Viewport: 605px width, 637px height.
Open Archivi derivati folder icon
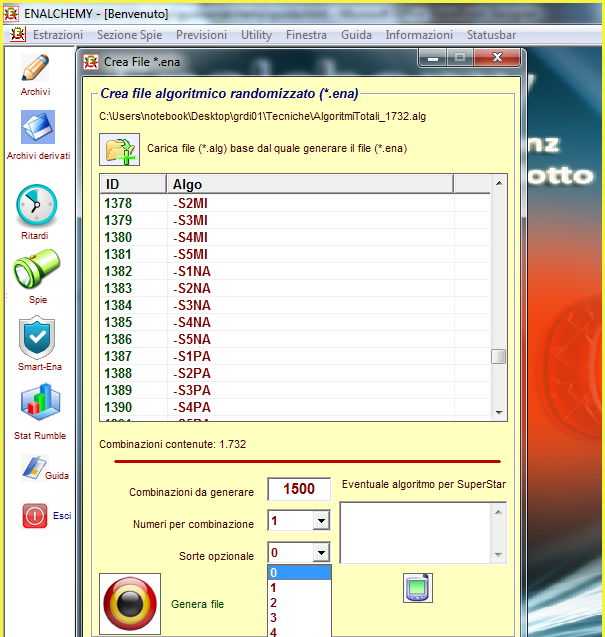(x=38, y=127)
